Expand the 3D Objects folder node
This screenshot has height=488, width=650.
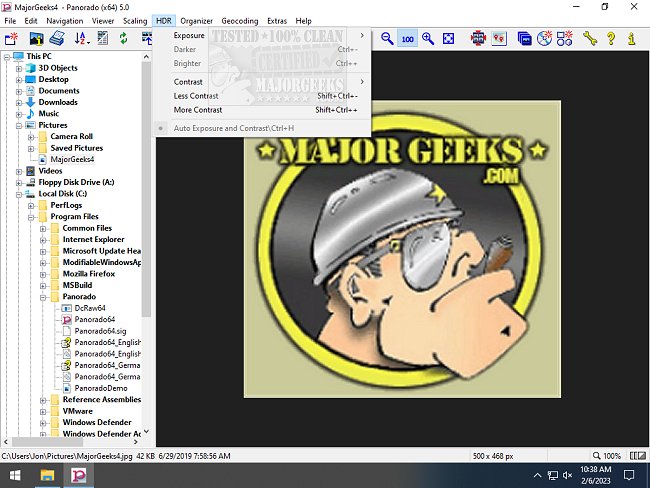(x=19, y=68)
